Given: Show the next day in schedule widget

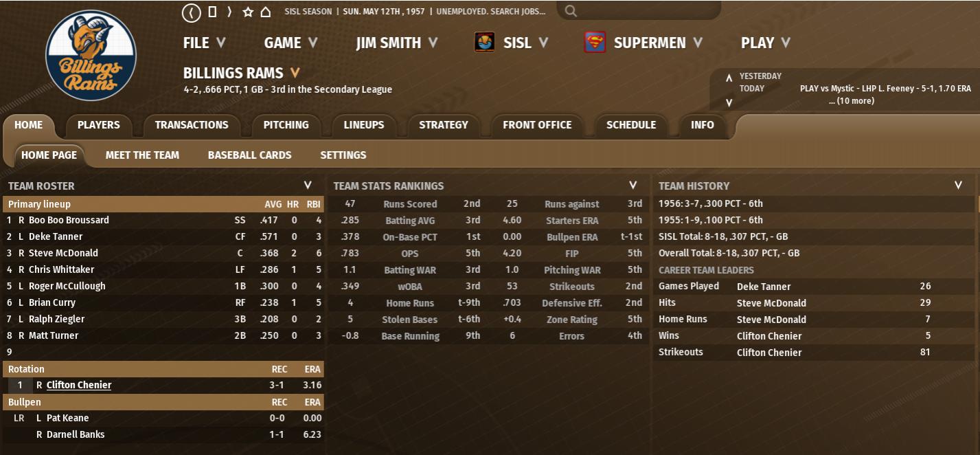Looking at the screenshot, I should pos(729,102).
